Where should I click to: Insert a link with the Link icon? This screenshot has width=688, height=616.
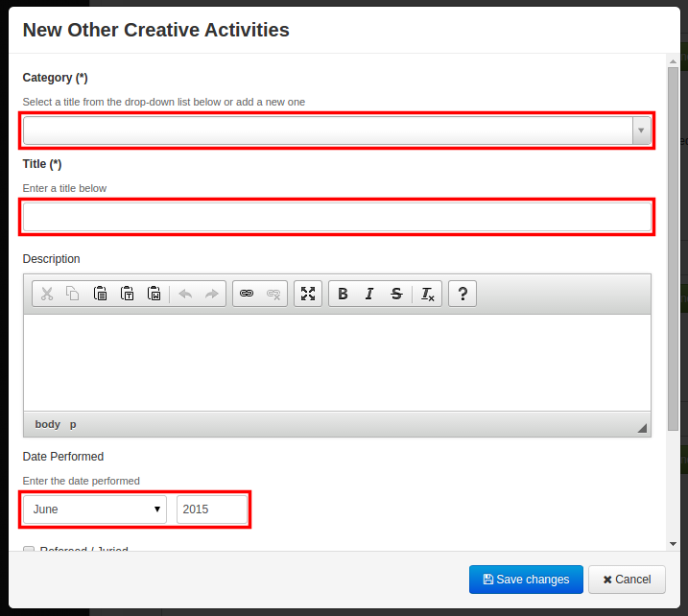click(247, 294)
